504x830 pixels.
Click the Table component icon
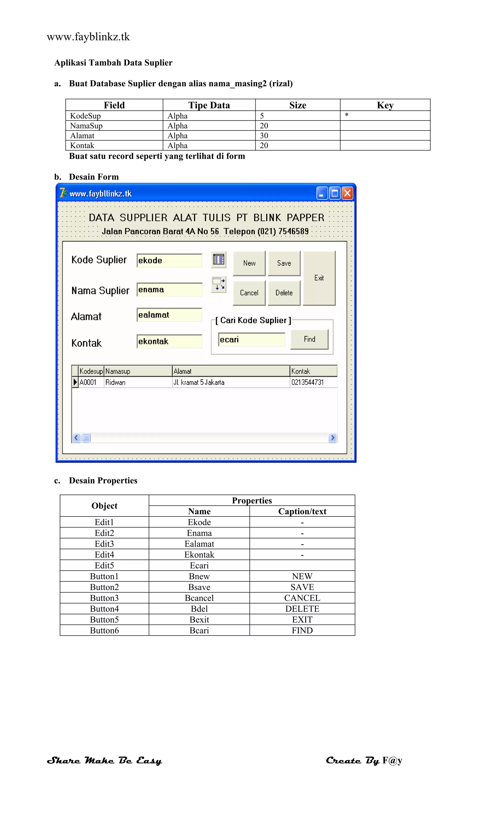pos(218,259)
